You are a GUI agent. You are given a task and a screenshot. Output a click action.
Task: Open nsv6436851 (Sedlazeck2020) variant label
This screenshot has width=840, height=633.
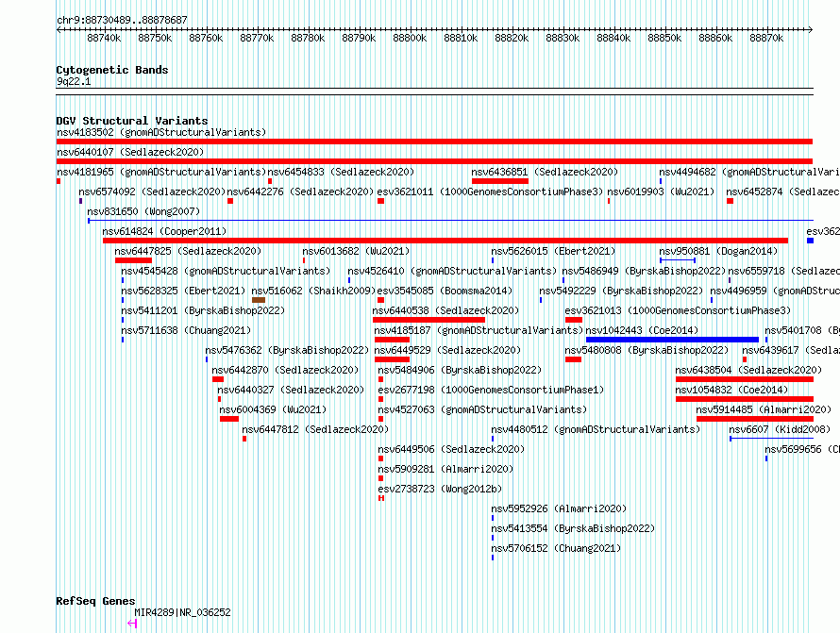tap(545, 172)
